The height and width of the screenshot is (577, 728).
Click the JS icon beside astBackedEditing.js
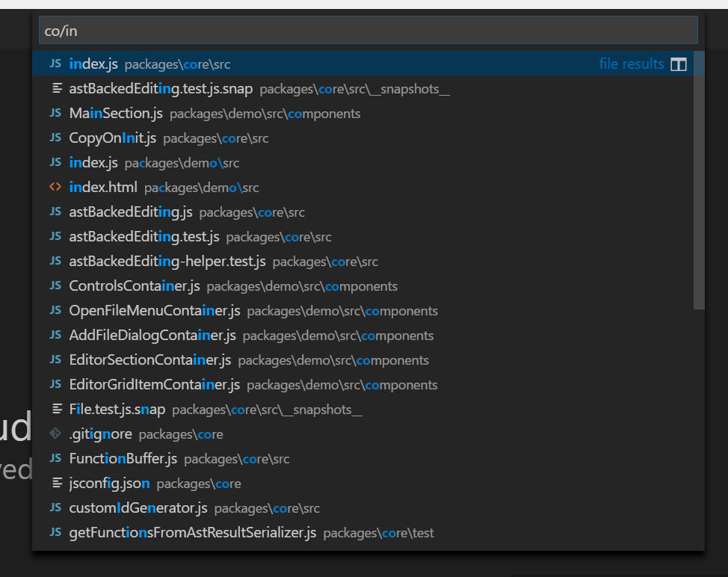55,212
